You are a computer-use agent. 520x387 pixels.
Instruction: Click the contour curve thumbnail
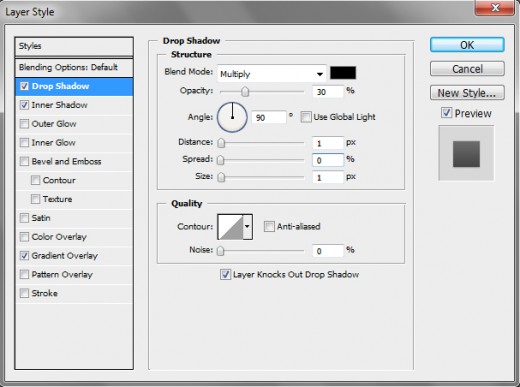point(230,227)
